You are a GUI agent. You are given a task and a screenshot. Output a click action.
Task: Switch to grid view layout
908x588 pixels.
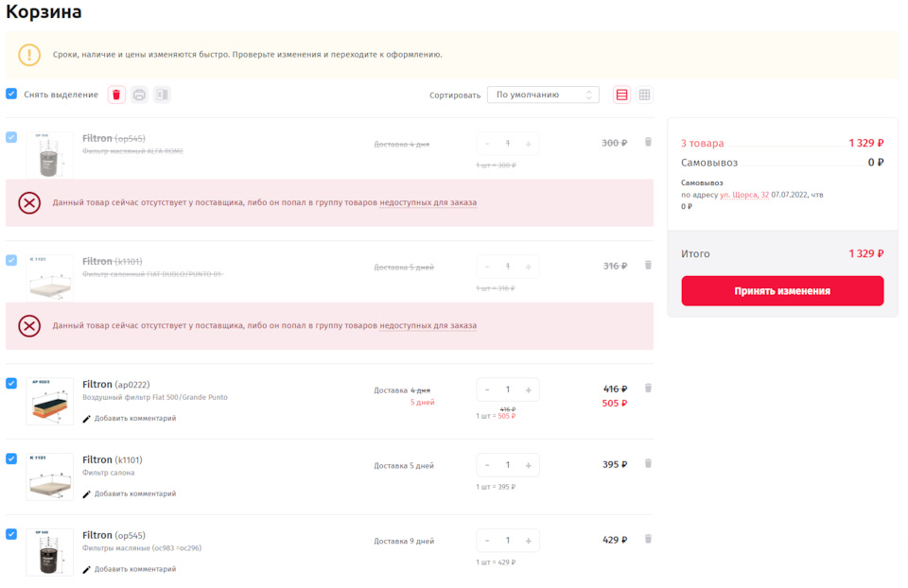644,95
